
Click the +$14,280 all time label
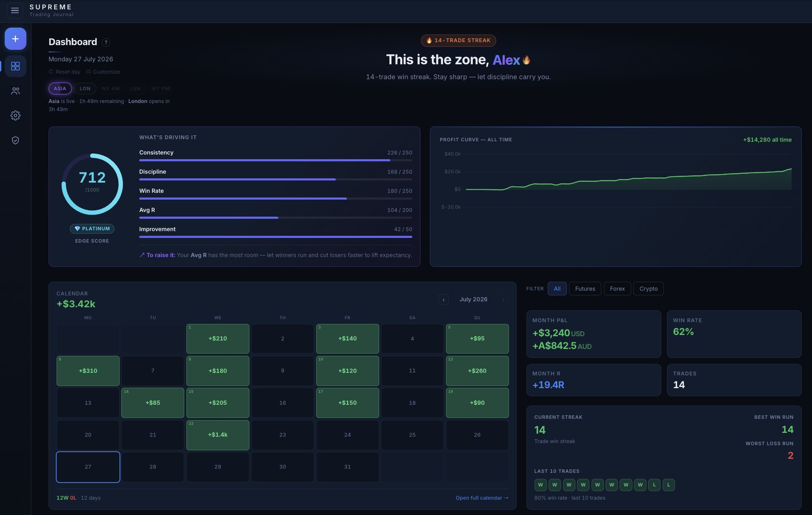(767, 140)
